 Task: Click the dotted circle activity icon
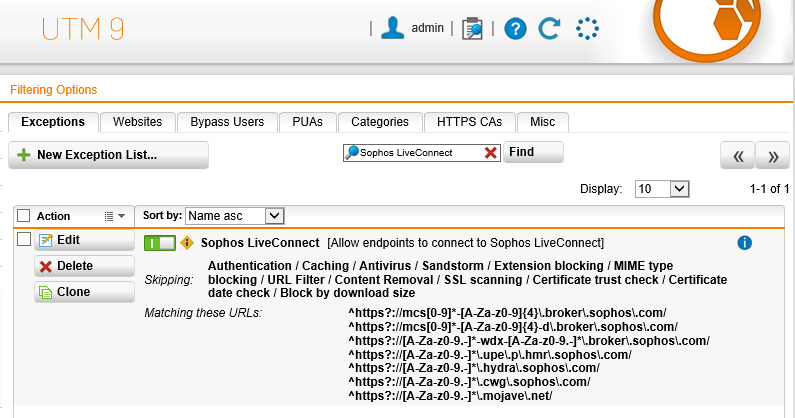587,28
